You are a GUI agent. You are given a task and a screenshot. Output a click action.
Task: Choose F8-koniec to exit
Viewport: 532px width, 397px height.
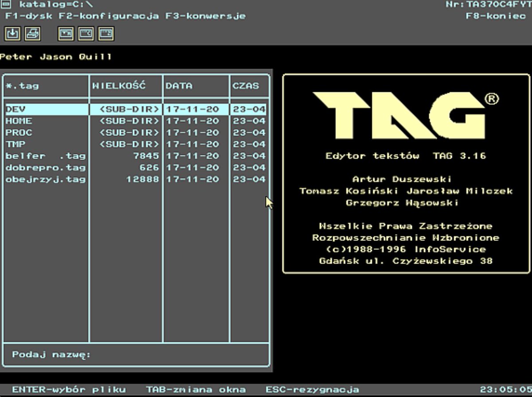pyautogui.click(x=496, y=16)
